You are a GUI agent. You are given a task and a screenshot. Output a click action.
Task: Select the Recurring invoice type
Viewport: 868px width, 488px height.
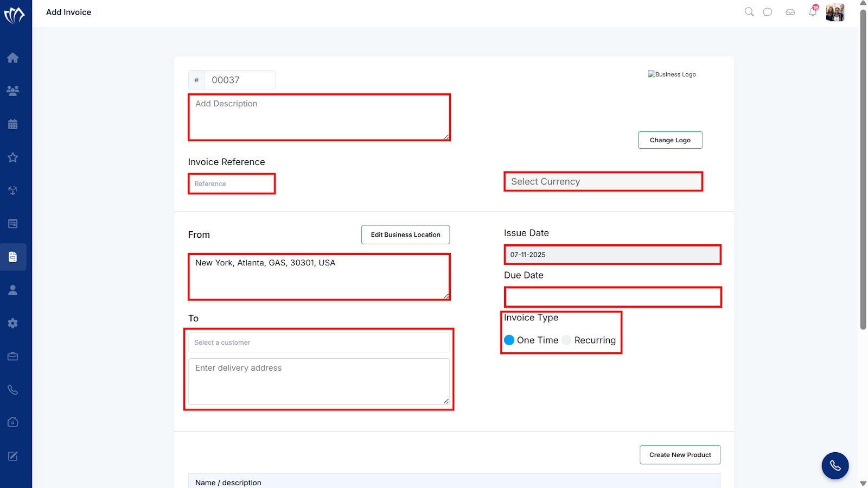pyautogui.click(x=567, y=340)
